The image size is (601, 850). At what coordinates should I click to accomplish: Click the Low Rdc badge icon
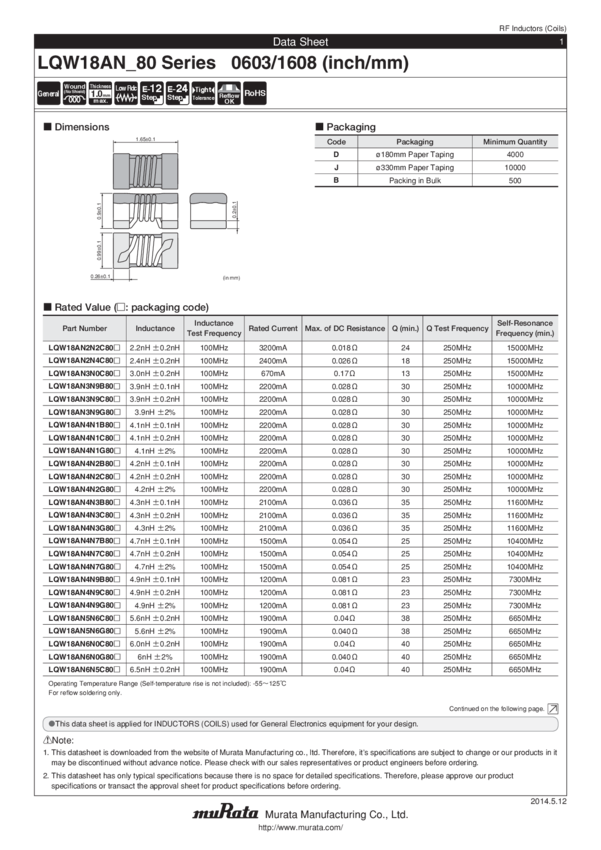126,93
